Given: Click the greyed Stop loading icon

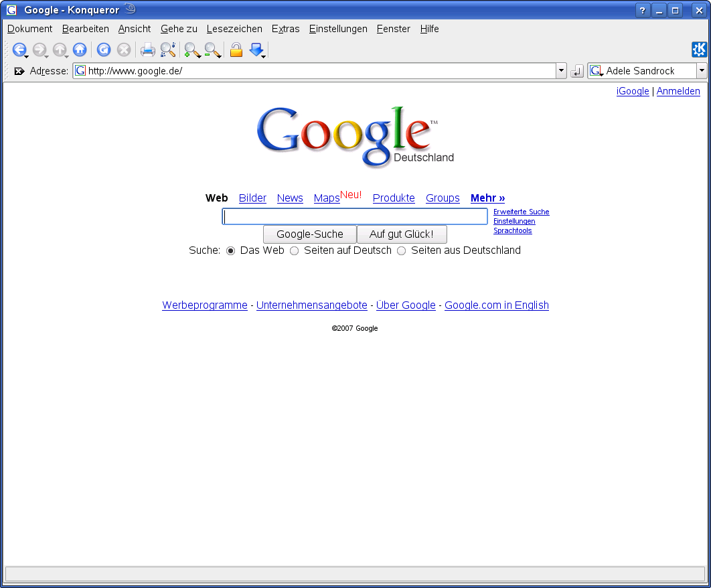Looking at the screenshot, I should (124, 50).
